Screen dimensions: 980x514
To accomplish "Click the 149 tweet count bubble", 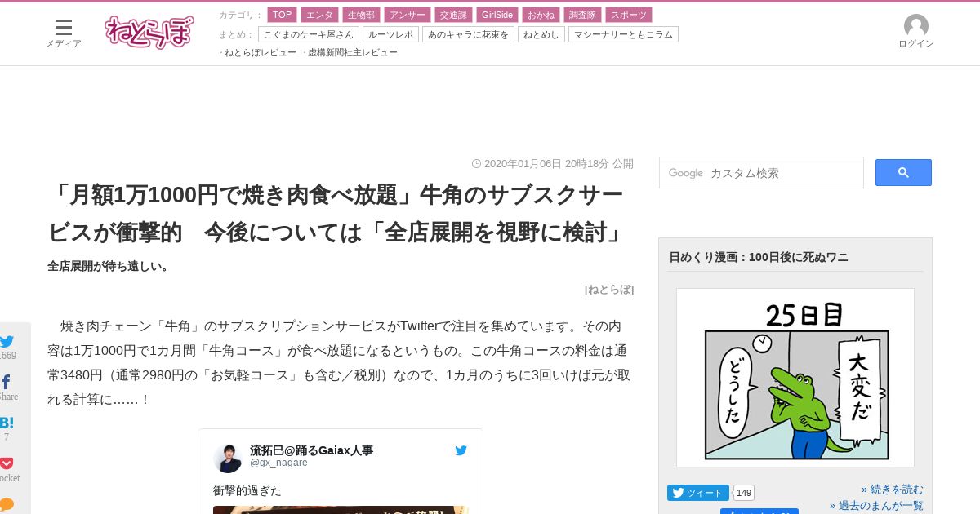I will click(744, 493).
